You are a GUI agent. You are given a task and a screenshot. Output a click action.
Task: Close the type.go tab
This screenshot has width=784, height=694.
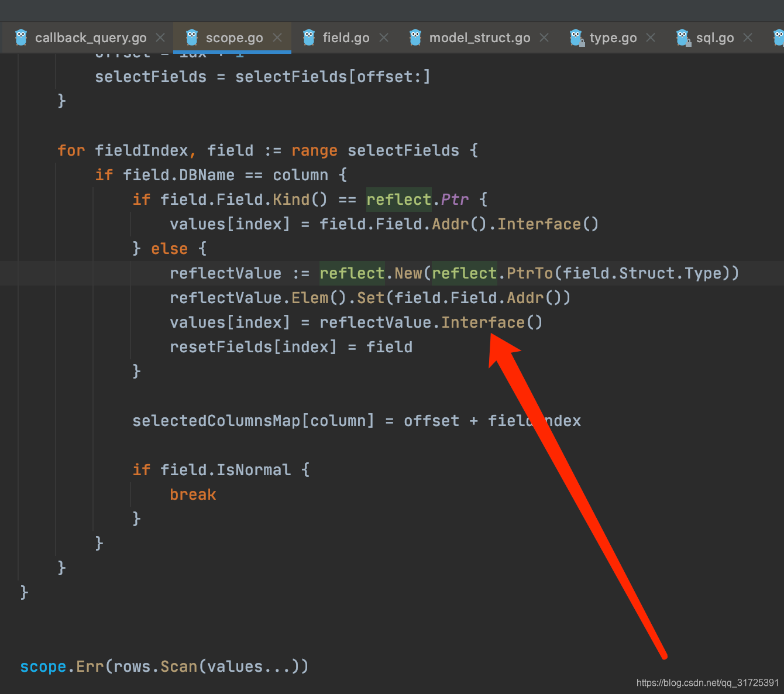[651, 37]
